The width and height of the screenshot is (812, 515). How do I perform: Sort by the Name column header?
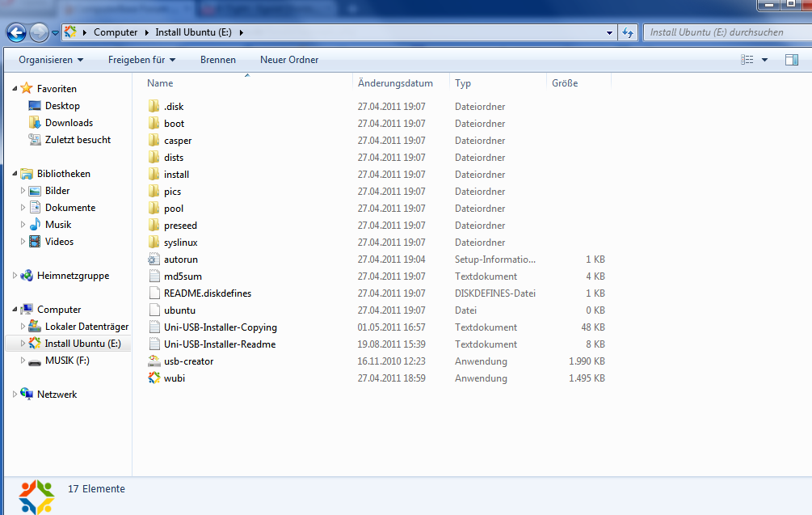pos(160,83)
